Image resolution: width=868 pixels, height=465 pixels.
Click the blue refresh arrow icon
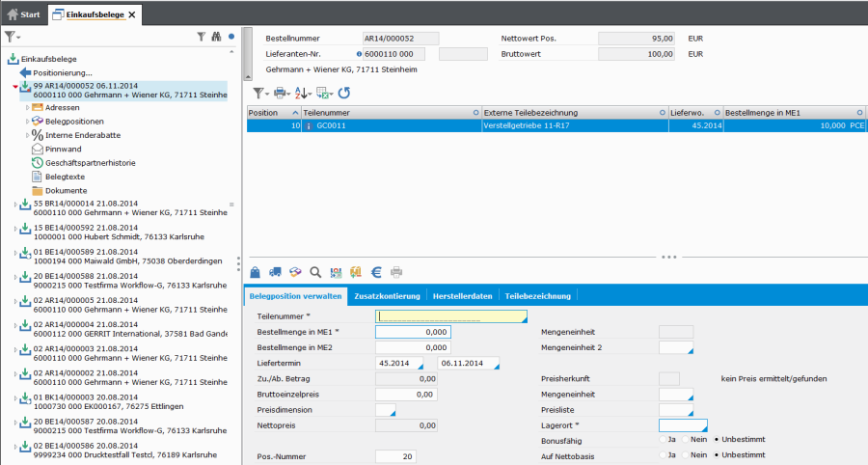tap(344, 93)
